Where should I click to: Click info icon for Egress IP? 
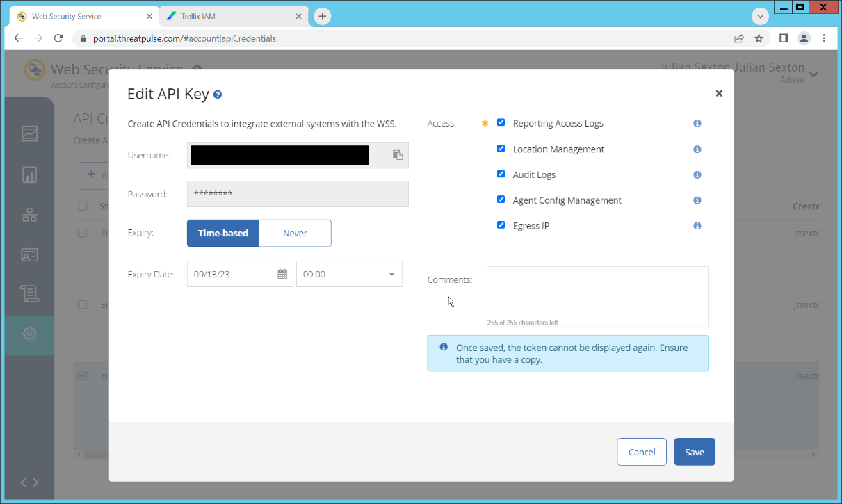(x=697, y=226)
